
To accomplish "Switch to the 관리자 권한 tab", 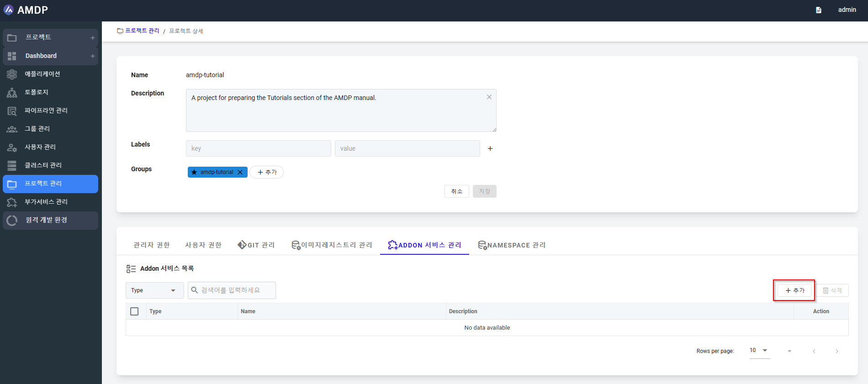I will click(x=152, y=245).
